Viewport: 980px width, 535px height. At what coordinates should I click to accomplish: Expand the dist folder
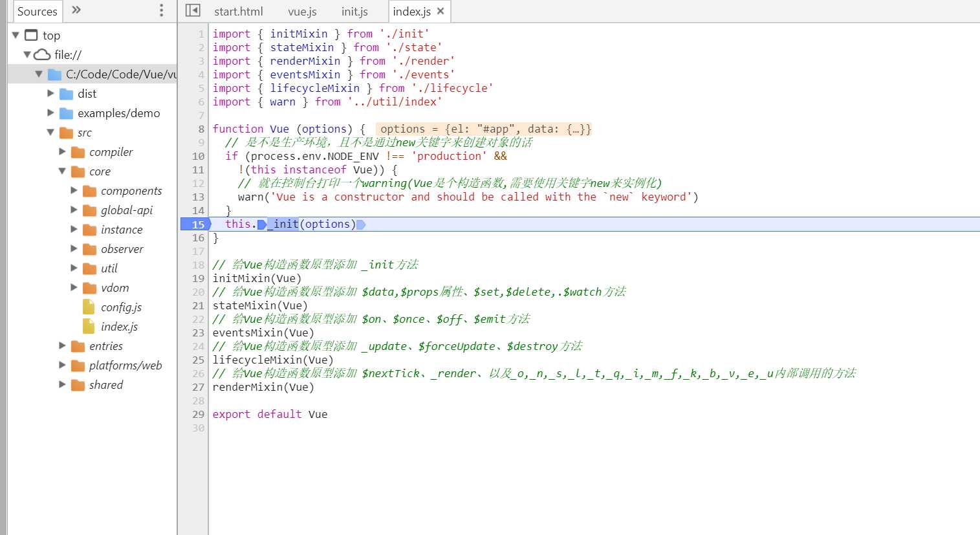[x=50, y=93]
